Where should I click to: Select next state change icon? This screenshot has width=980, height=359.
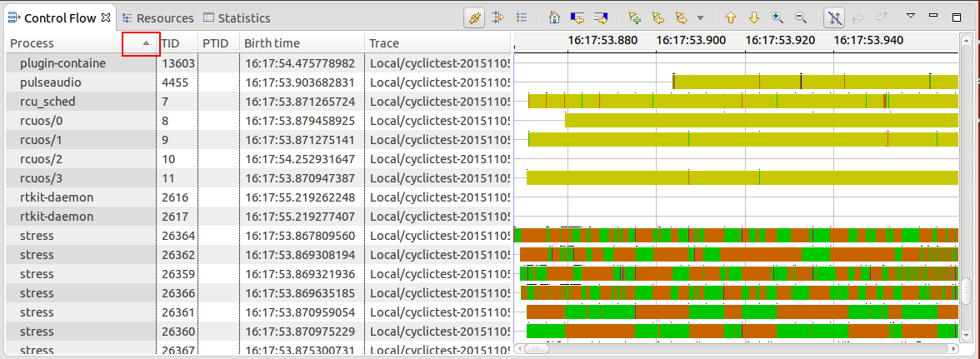(x=601, y=17)
